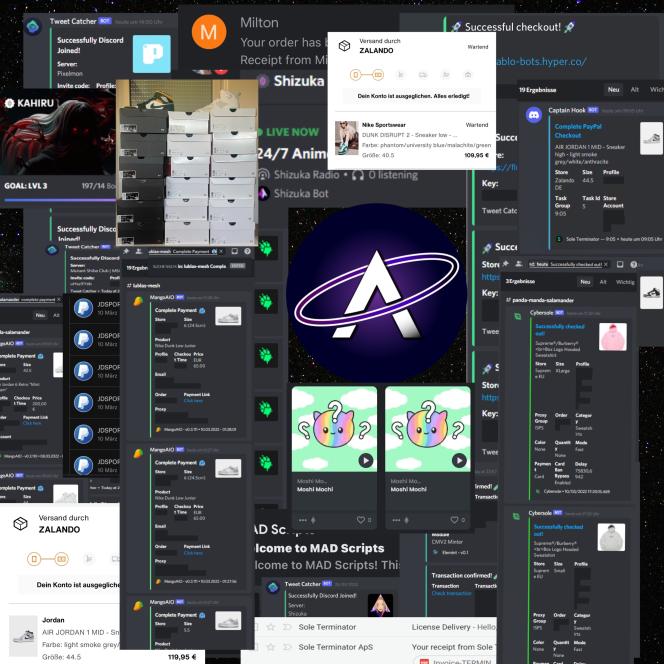664x664 pixels.
Task: Click the Zalando package icon beside Wartend
Action: [x=345, y=46]
